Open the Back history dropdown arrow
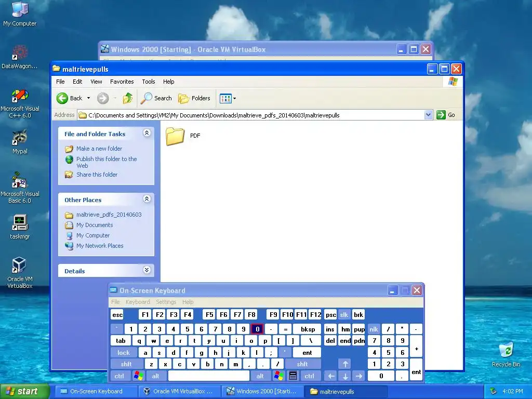 88,98
